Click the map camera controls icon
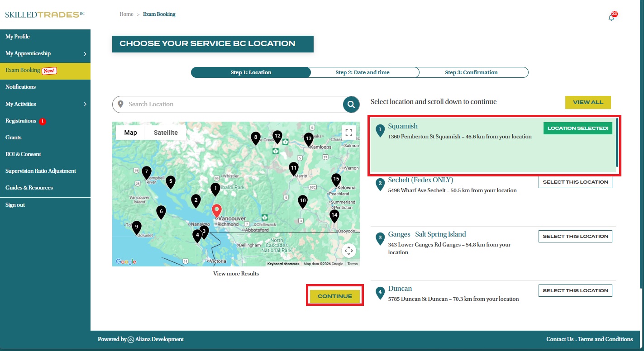This screenshot has height=351, width=644. [x=348, y=251]
